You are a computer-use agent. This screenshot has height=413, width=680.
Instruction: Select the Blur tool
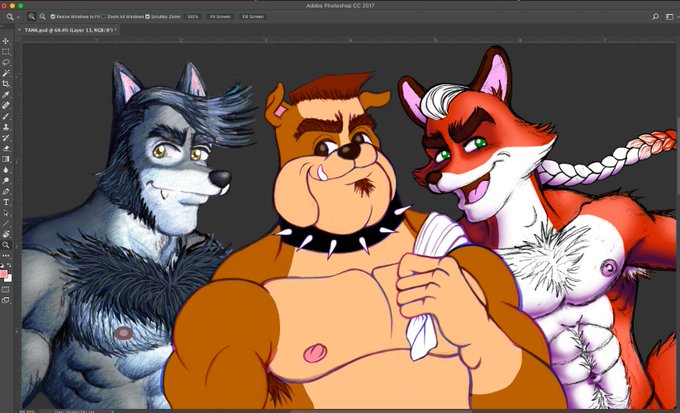pos(6,170)
